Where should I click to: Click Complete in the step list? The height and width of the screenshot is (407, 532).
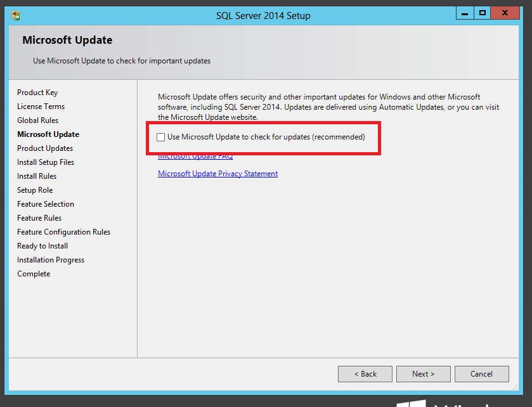pyautogui.click(x=34, y=274)
